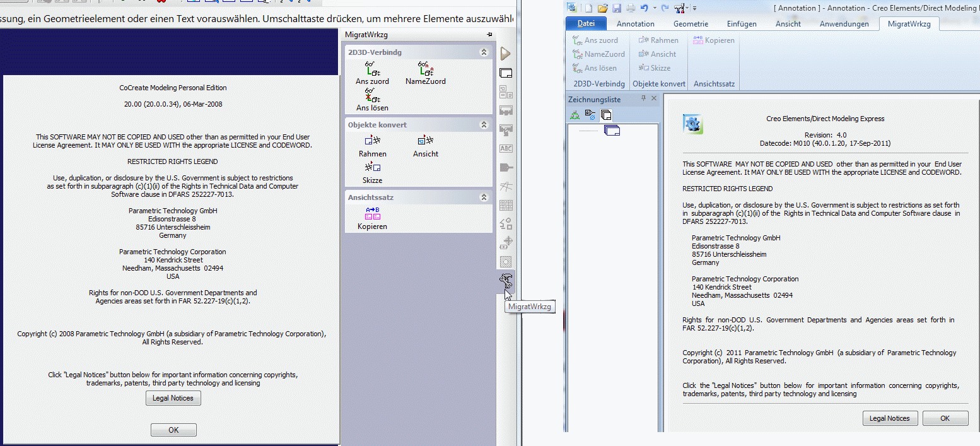The height and width of the screenshot is (446, 980).
Task: Click the 2D3D-Verbindg ribbon group label
Action: [598, 83]
